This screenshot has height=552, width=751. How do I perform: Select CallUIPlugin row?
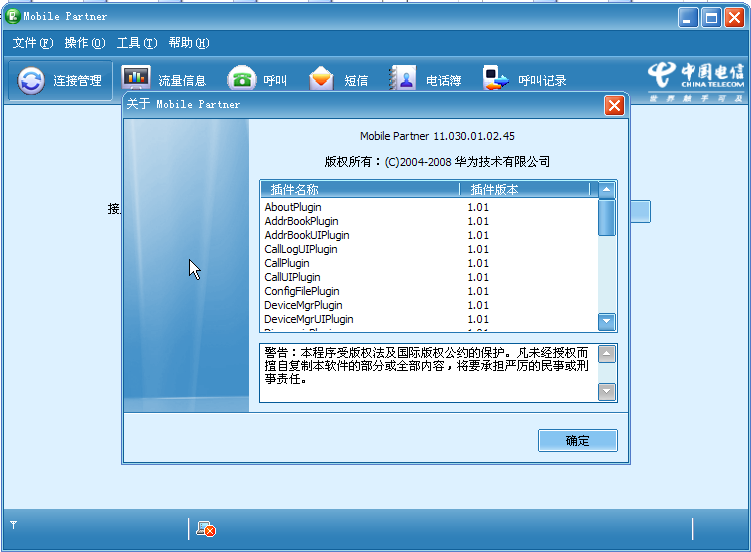[x=430, y=277]
